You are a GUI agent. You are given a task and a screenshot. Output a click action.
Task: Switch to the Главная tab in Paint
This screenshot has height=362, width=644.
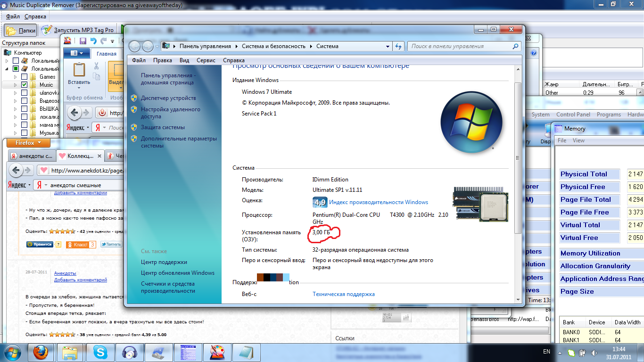[107, 54]
